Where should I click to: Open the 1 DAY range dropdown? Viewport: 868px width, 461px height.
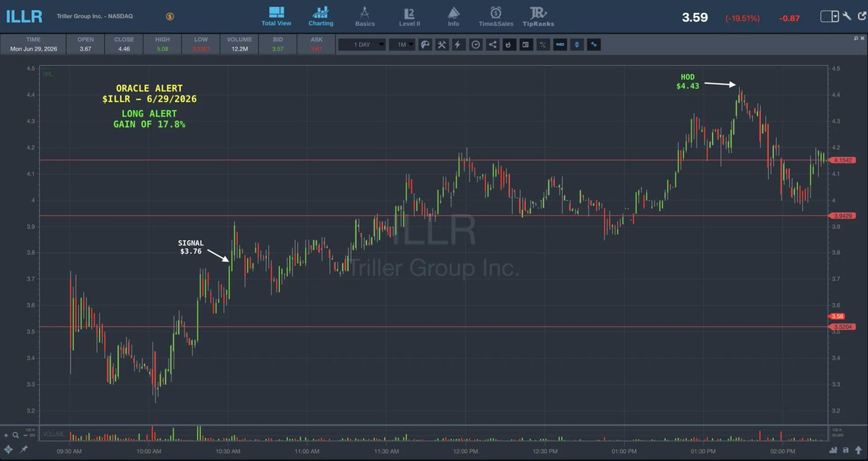362,45
